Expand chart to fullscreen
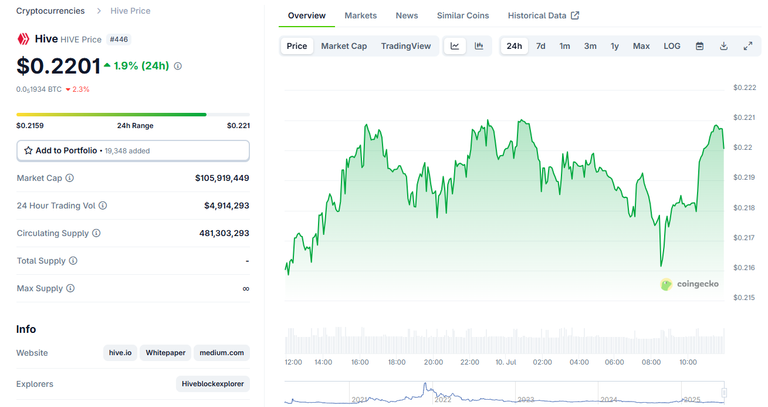This screenshot has width=768, height=407. [748, 46]
